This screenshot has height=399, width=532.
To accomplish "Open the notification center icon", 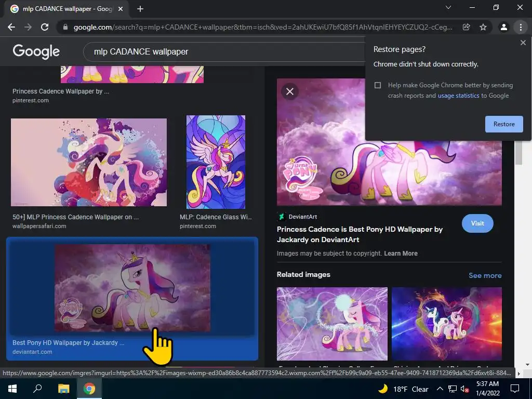I will 515,389.
